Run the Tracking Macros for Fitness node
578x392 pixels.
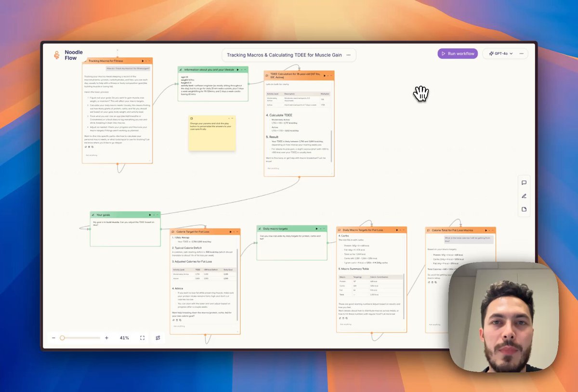coord(143,61)
